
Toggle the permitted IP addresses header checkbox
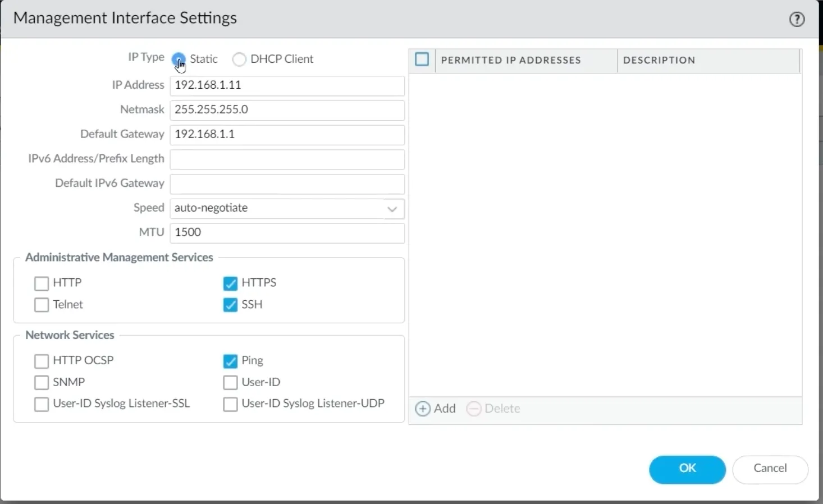tap(422, 59)
